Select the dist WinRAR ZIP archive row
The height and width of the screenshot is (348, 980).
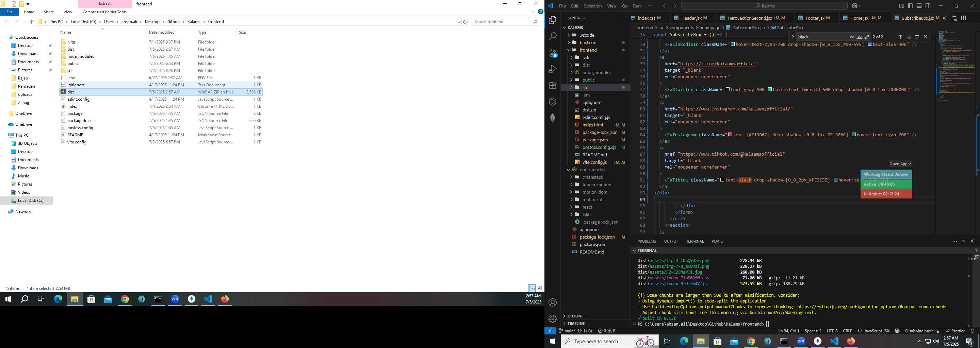(161, 92)
